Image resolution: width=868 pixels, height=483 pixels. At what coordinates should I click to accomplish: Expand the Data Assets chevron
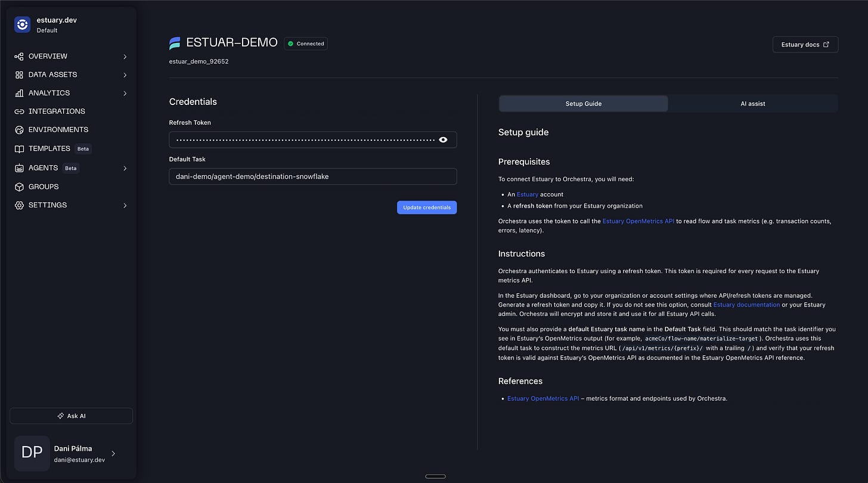[125, 75]
